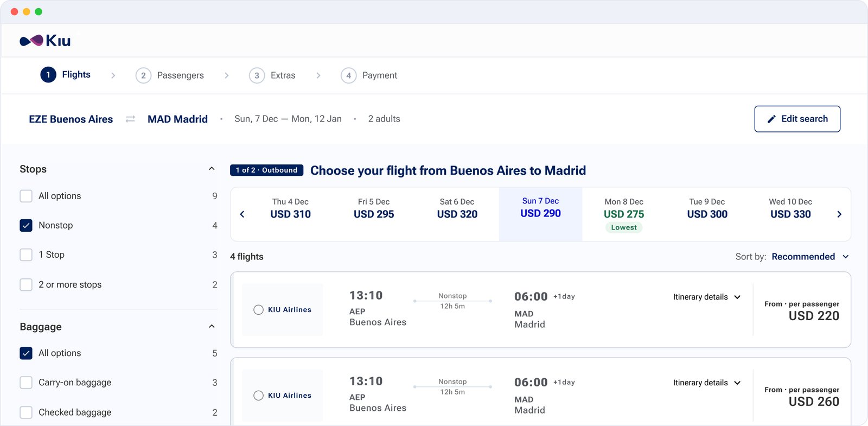Screen dimensions: 868x426
Task: Show later dates with right arrow
Action: [839, 214]
